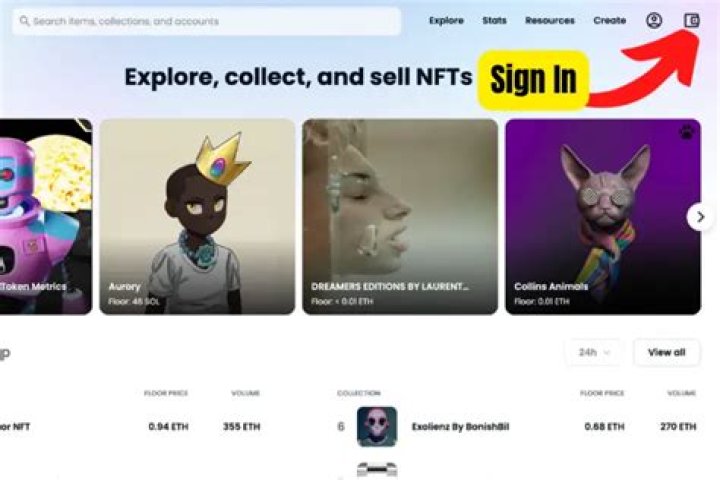The height and width of the screenshot is (480, 720).
Task: Open the Resources menu
Action: tap(550, 21)
